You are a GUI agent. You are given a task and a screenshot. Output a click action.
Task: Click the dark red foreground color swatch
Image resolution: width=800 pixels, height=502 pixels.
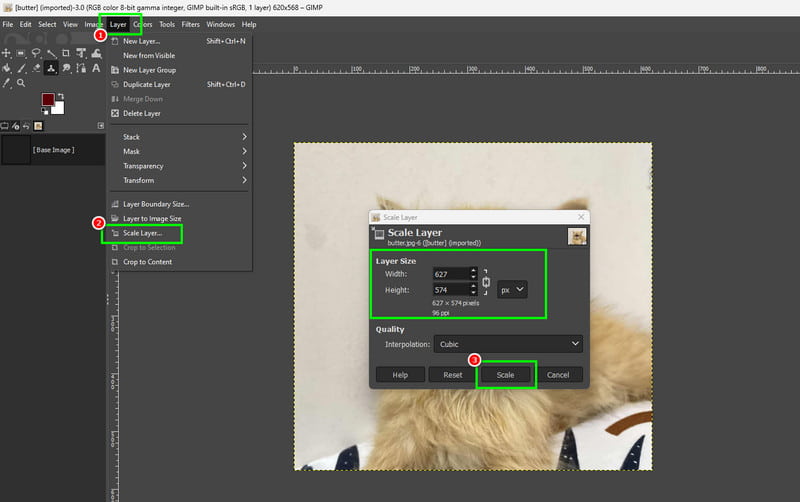click(x=47, y=99)
